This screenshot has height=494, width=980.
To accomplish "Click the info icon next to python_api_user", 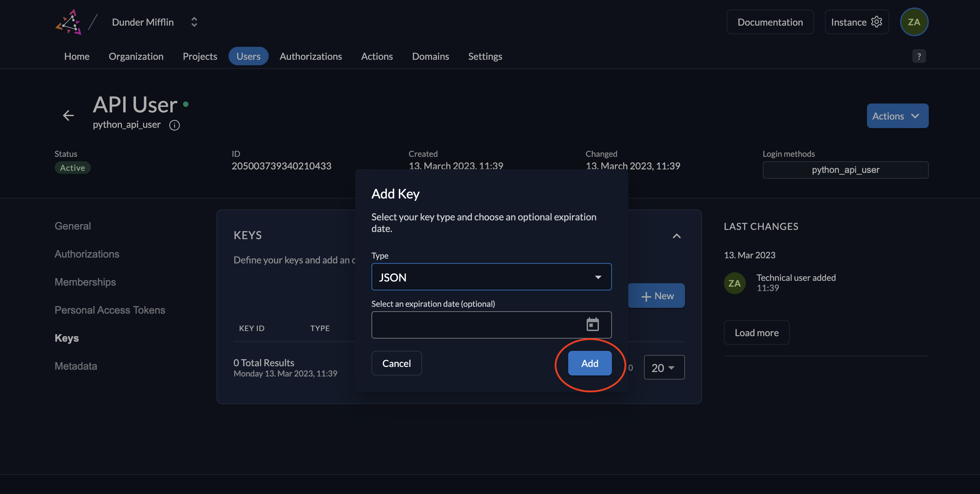I will point(175,124).
